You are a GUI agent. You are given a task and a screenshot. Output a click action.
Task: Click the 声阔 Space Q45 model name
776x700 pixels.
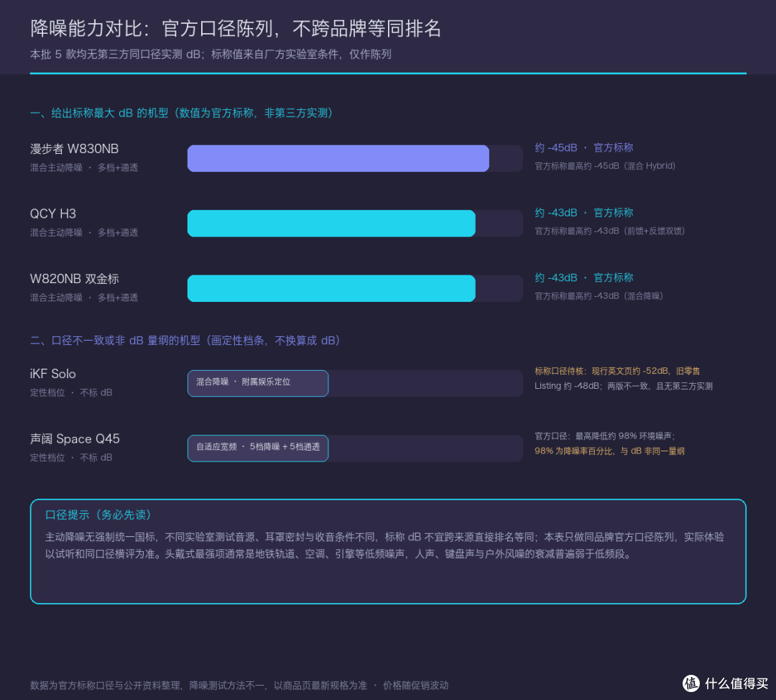pyautogui.click(x=75, y=438)
